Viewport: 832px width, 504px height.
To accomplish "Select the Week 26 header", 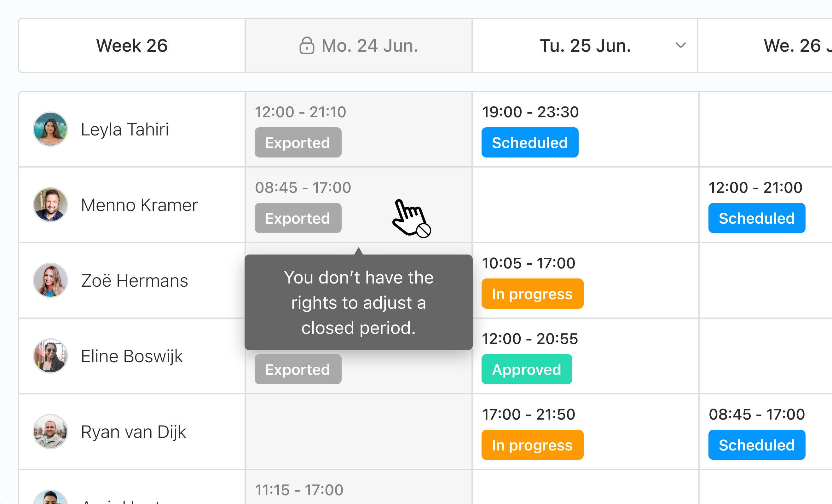I will 132,46.
